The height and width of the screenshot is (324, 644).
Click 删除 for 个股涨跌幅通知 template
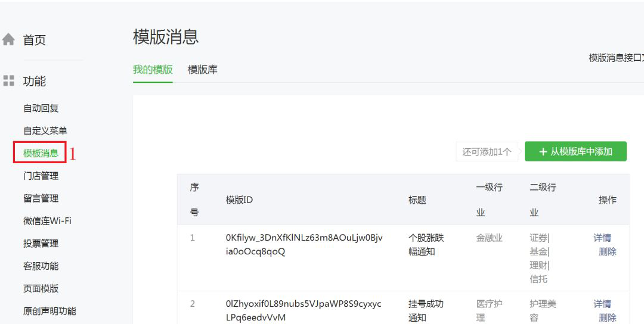click(607, 251)
